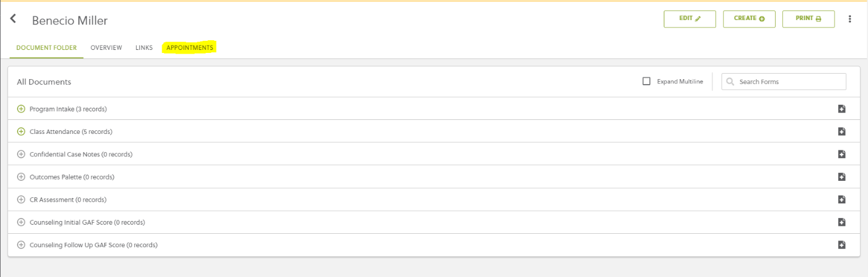The height and width of the screenshot is (277, 868).
Task: Add new Confidential Case Notes icon
Action: click(842, 154)
